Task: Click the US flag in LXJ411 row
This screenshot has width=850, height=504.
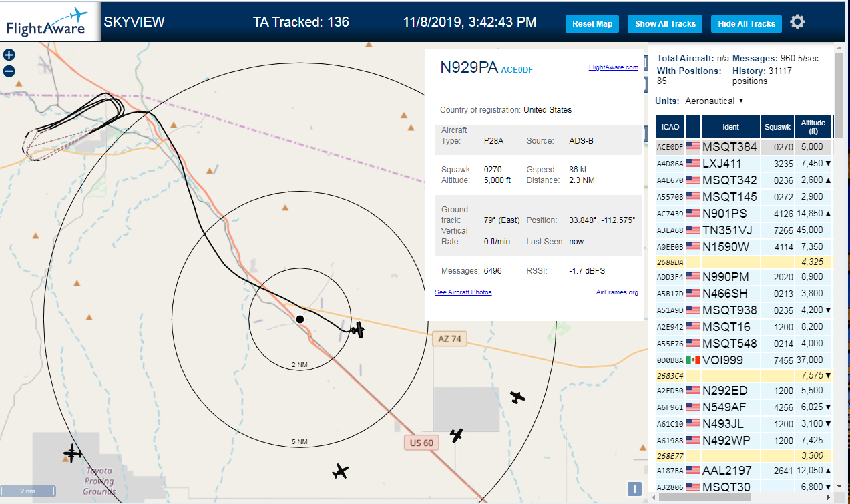Action: click(x=692, y=163)
